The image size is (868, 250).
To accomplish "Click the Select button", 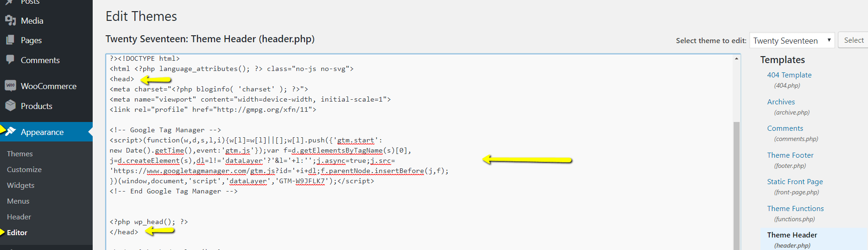I will click(x=854, y=40).
